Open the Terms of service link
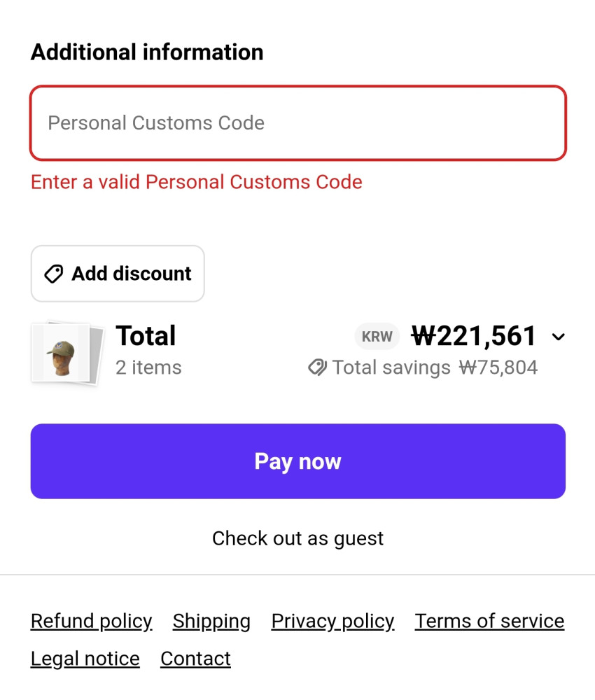Viewport: 595px width, 700px height. coord(489,621)
